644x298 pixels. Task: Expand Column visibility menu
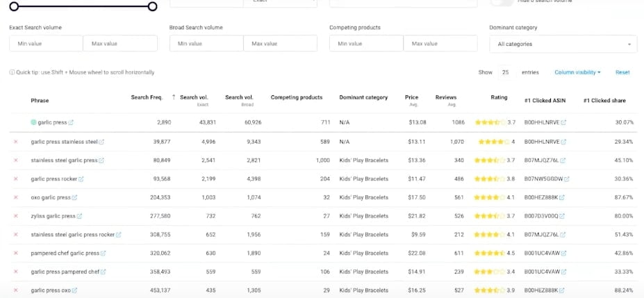point(577,72)
